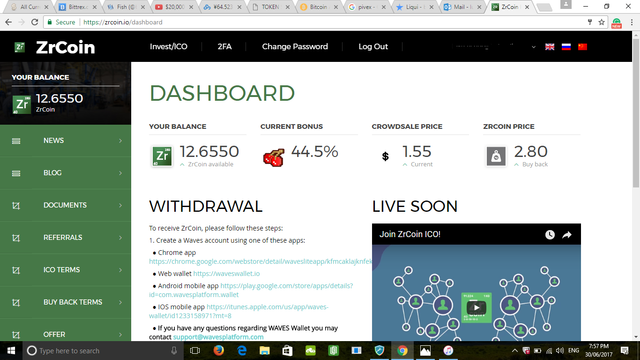Click the ZrCoin logo in header
The width and height of the screenshot is (640, 360).
coord(54,47)
